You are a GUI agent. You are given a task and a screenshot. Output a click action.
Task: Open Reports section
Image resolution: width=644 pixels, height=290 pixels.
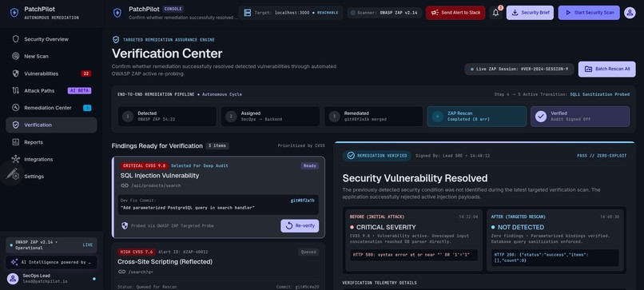pyautogui.click(x=51, y=142)
